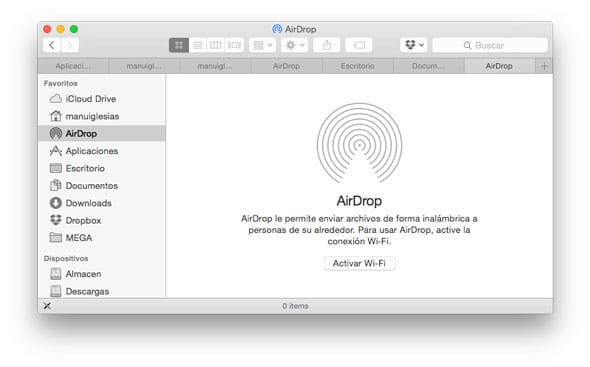The image size is (590, 367).
Task: Add a new tab with plus button
Action: (x=544, y=66)
